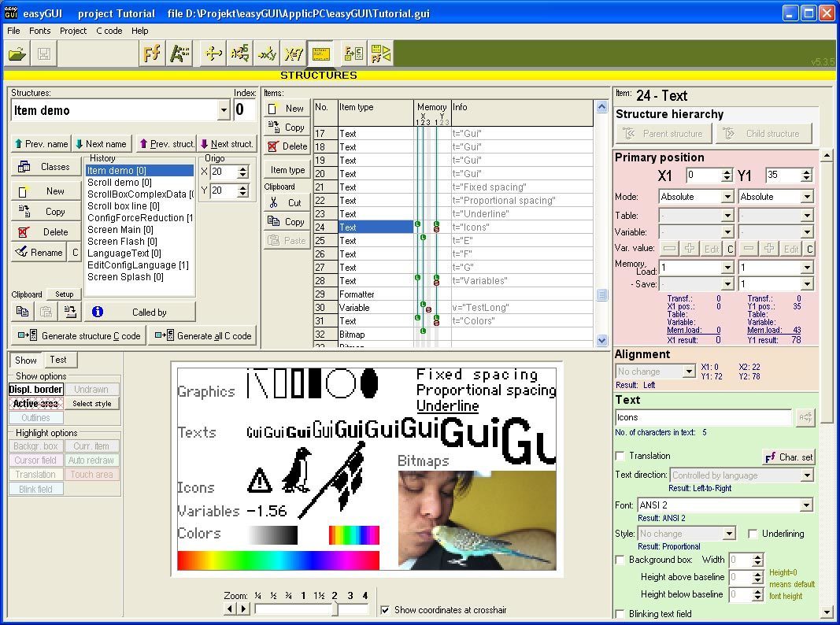
Task: Uncheck Show coordinates at crosshair
Action: click(x=385, y=609)
